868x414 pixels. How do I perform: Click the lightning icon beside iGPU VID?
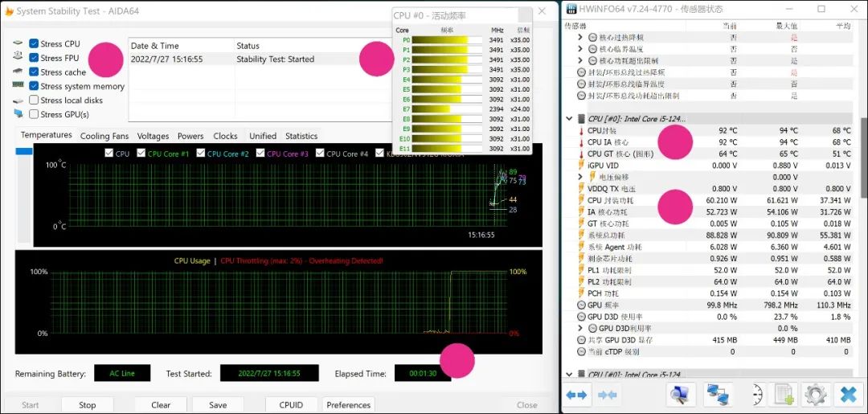click(581, 166)
